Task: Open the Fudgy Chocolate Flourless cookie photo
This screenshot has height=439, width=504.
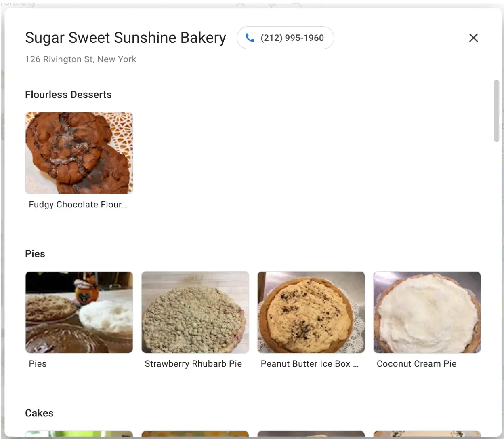Action: tap(79, 153)
